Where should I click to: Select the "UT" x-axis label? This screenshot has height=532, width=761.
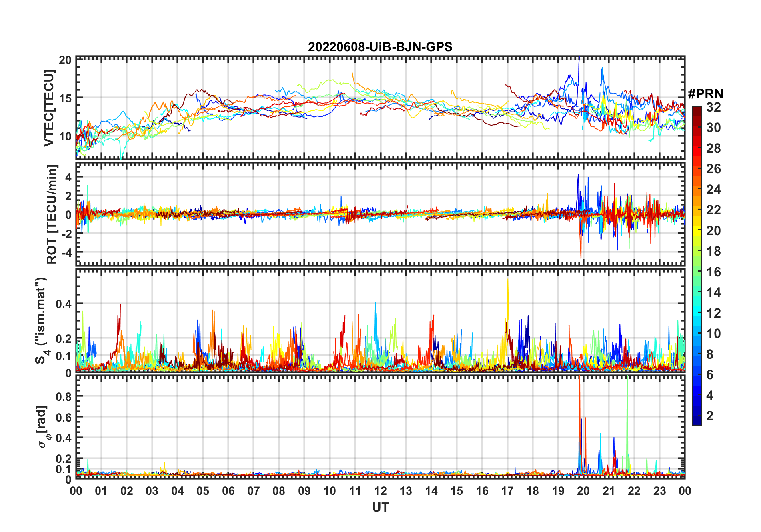pyautogui.click(x=380, y=507)
